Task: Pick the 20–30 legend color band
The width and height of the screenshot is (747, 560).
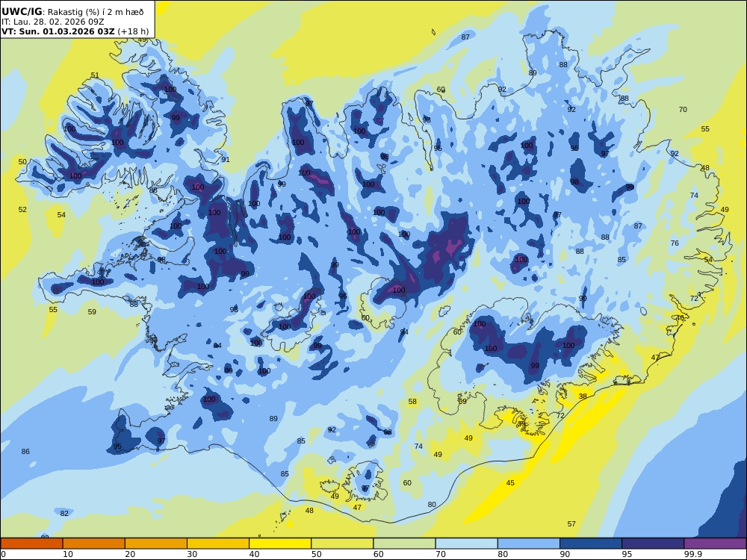Action: tap(156, 544)
